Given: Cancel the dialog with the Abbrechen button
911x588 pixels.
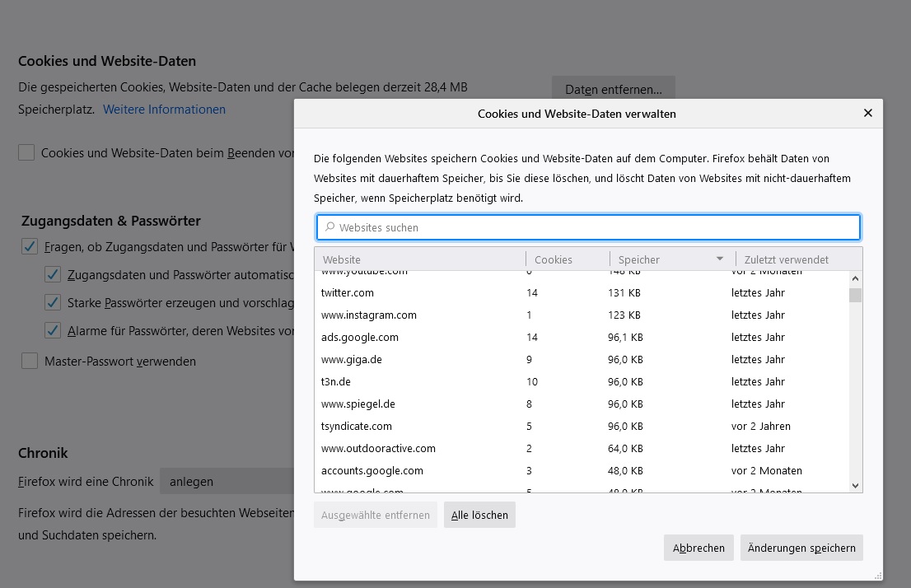Looking at the screenshot, I should pos(698,548).
